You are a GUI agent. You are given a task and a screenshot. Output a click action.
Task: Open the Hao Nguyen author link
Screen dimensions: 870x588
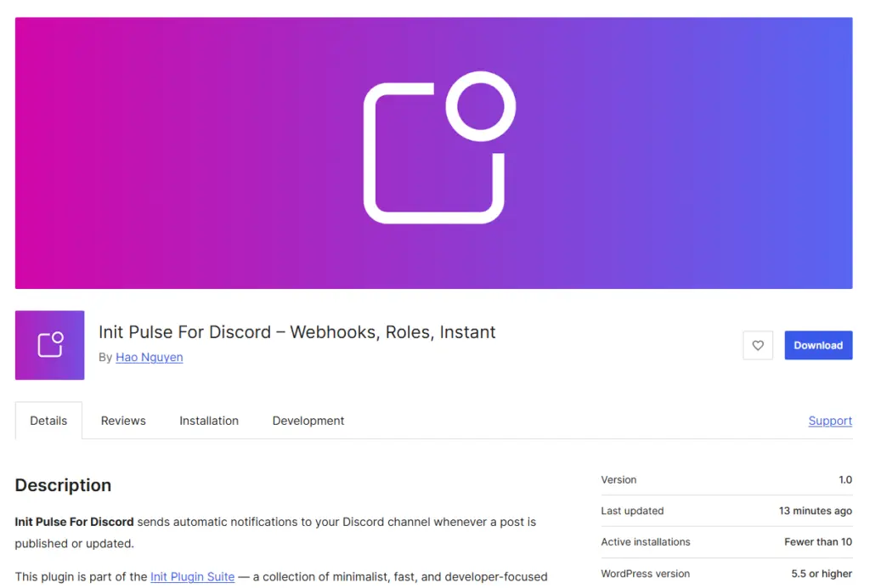(150, 357)
